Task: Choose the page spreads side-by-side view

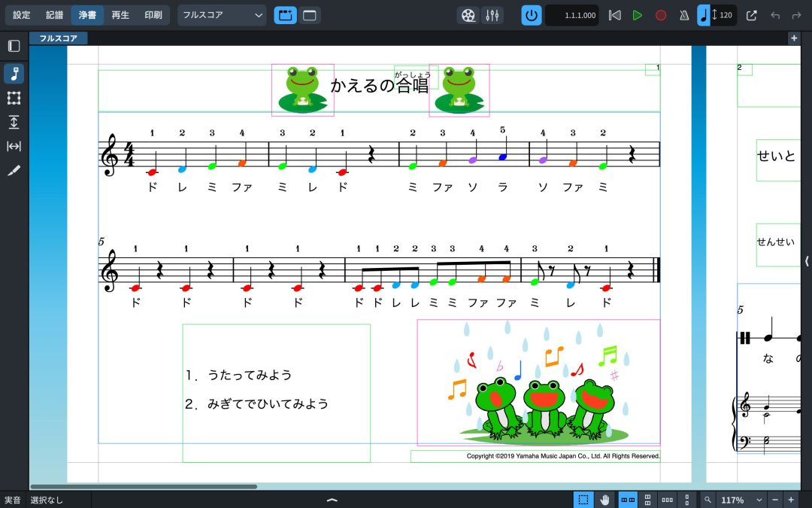Action: (628, 500)
